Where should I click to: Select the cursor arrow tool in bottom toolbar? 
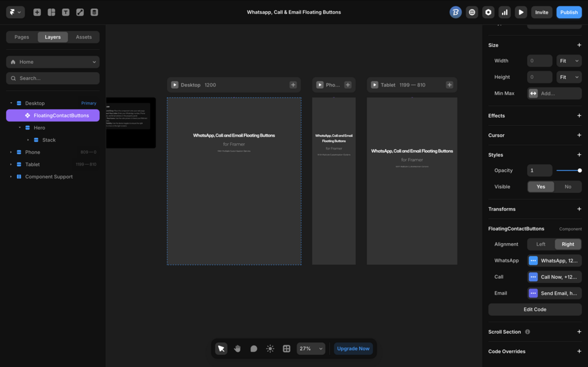coord(221,349)
